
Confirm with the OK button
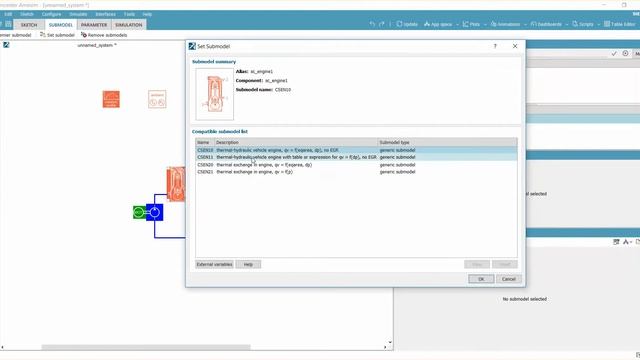481,279
